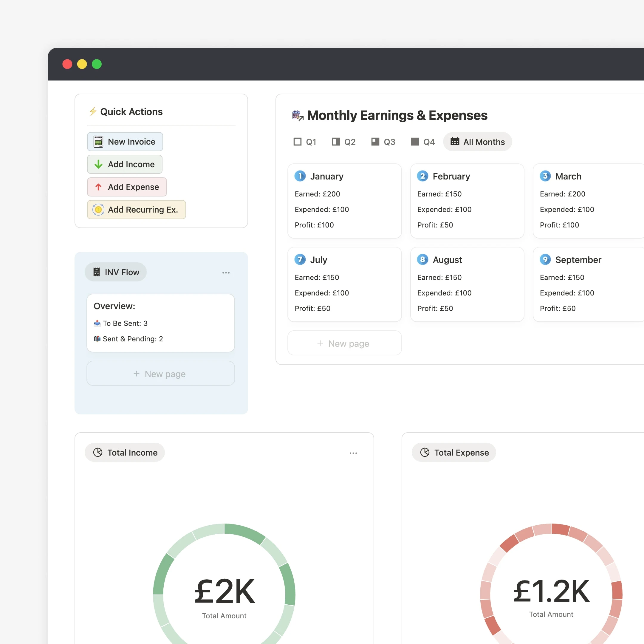Open the INV Flow three-dot menu

point(226,273)
